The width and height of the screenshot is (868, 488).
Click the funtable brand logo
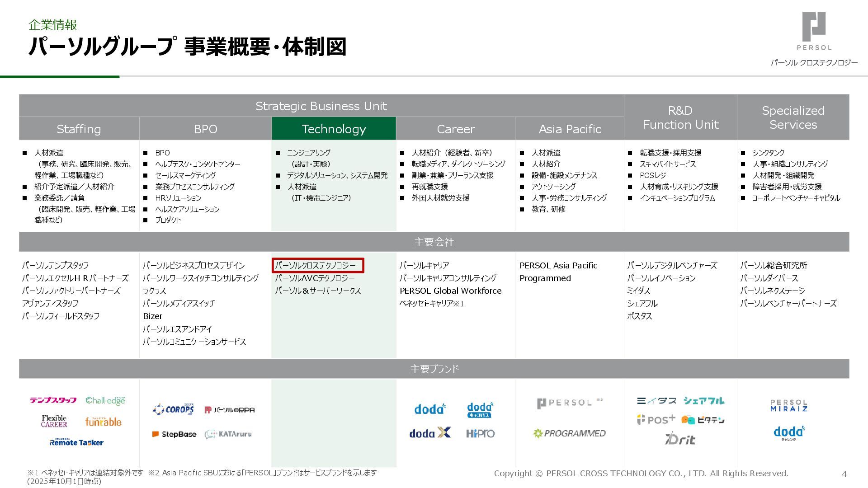(103, 422)
